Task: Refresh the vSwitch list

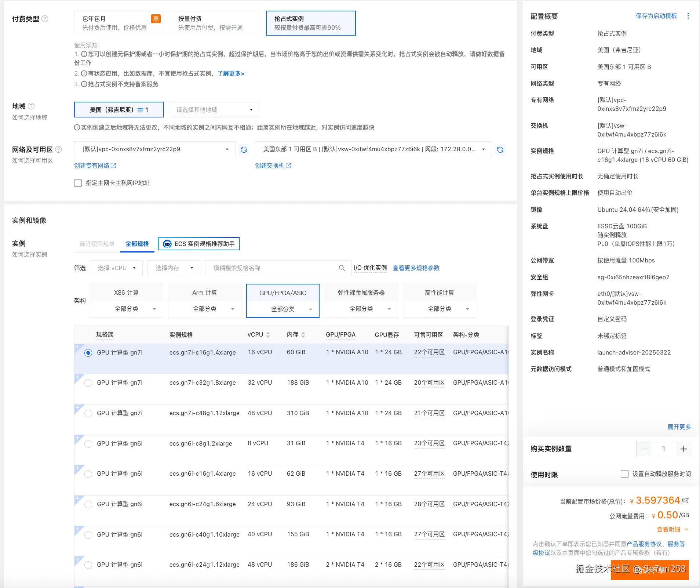Action: (500, 149)
